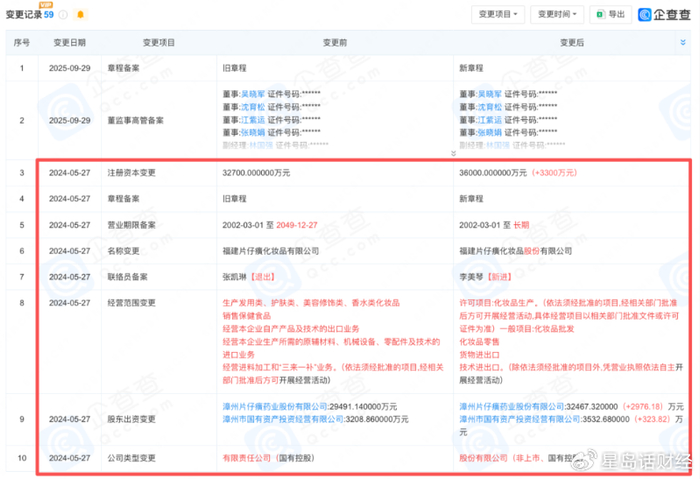Click the 变更前 column header
The width and height of the screenshot is (700, 479).
[x=335, y=43]
